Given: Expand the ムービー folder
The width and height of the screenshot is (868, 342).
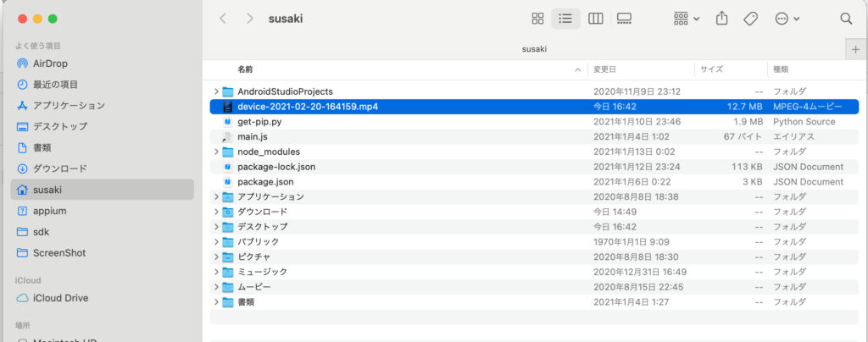Looking at the screenshot, I should click(x=216, y=287).
